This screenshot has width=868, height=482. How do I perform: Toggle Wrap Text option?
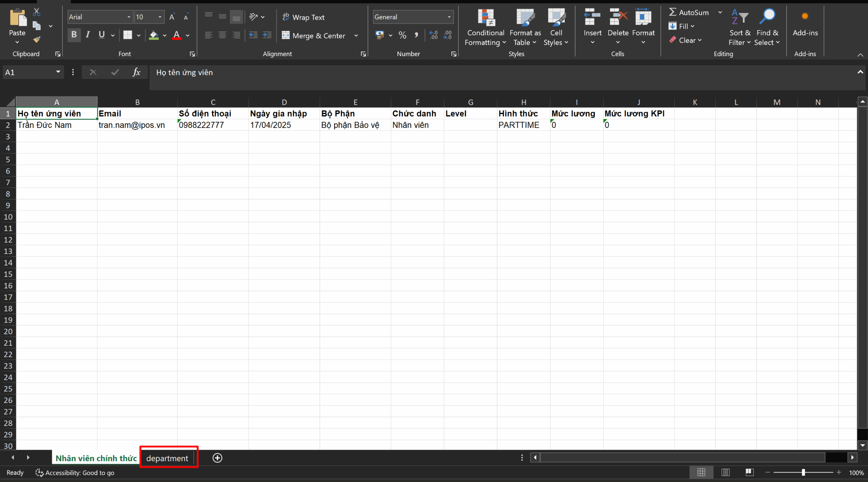(x=303, y=17)
